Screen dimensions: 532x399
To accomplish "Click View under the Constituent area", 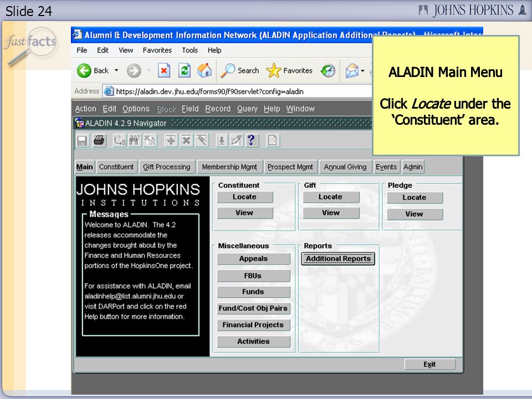I will [244, 213].
